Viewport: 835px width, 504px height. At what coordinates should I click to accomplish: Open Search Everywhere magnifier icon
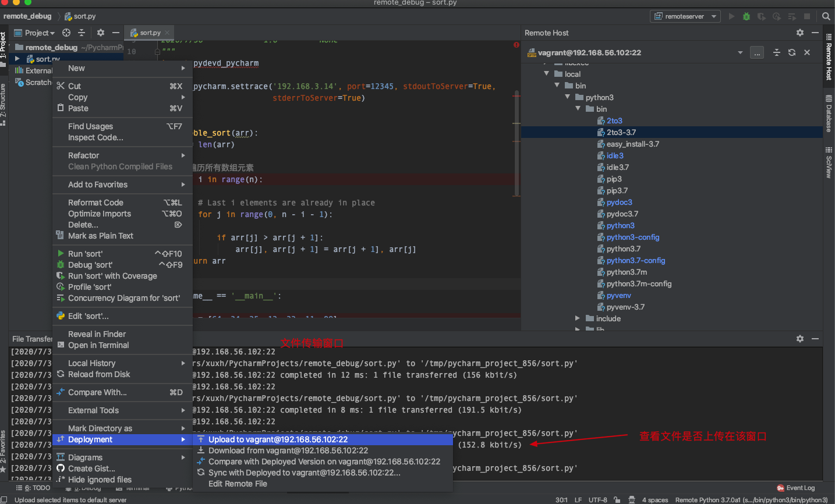(x=826, y=16)
